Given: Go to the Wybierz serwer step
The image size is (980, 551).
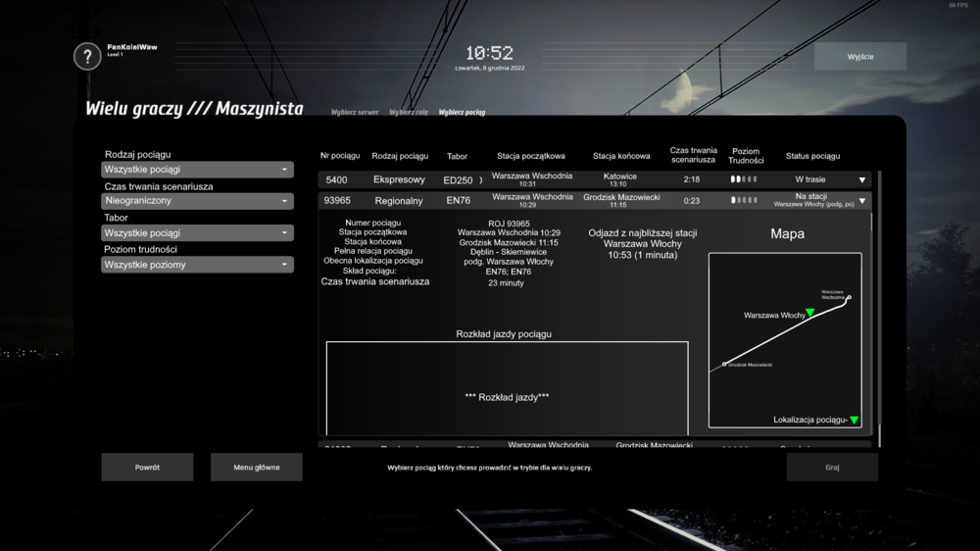Looking at the screenshot, I should pos(355,113).
